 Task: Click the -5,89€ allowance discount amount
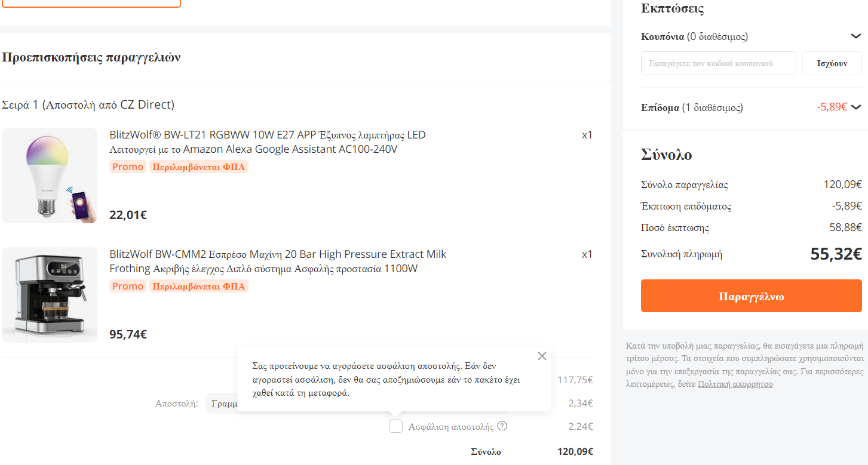tap(832, 107)
